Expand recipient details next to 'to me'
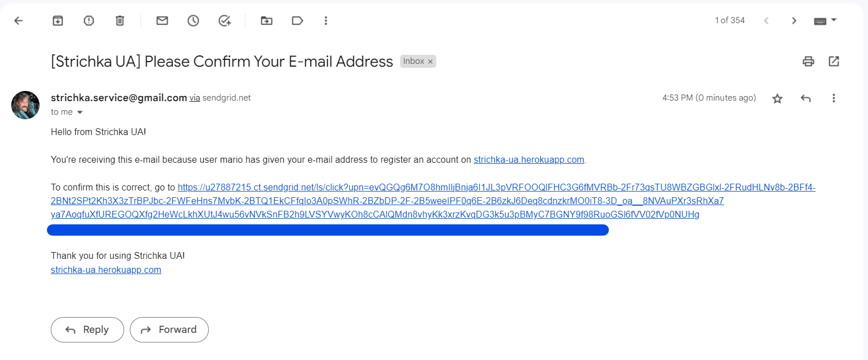The width and height of the screenshot is (868, 360). pyautogui.click(x=80, y=112)
